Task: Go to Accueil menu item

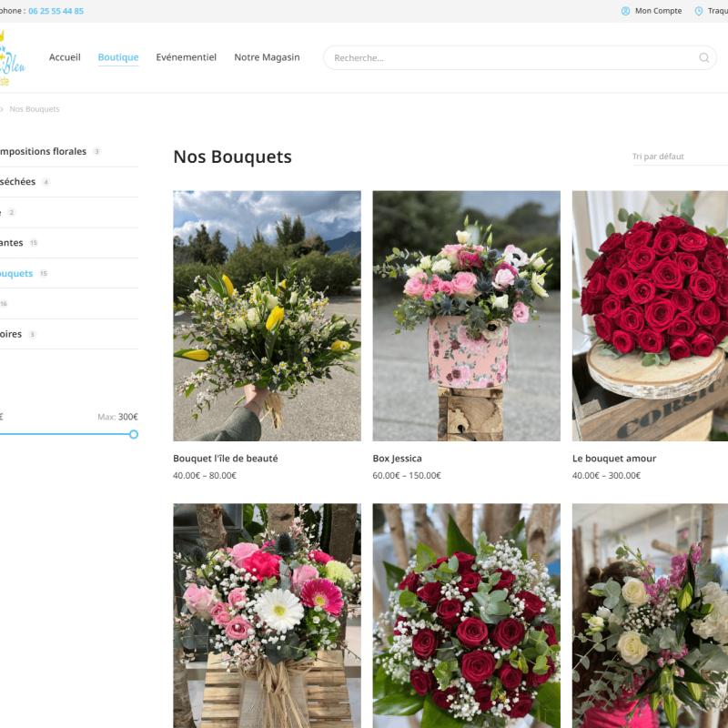Action: point(65,57)
